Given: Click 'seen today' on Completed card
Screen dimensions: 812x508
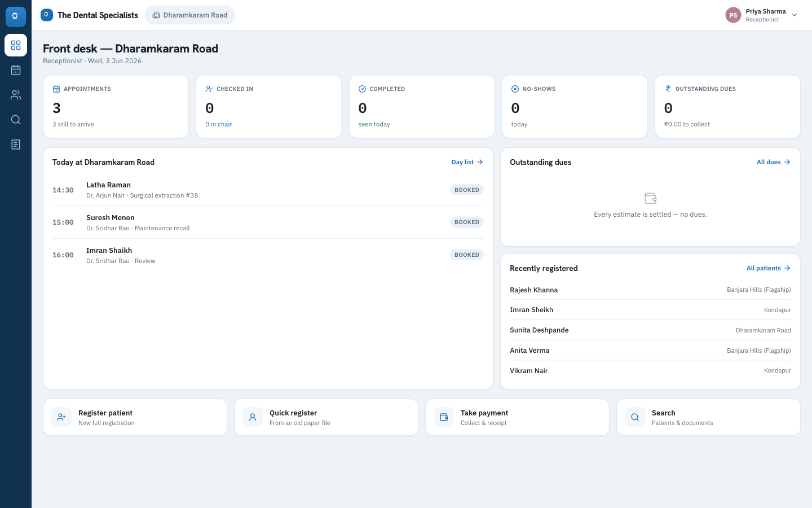Looking at the screenshot, I should pyautogui.click(x=374, y=124).
